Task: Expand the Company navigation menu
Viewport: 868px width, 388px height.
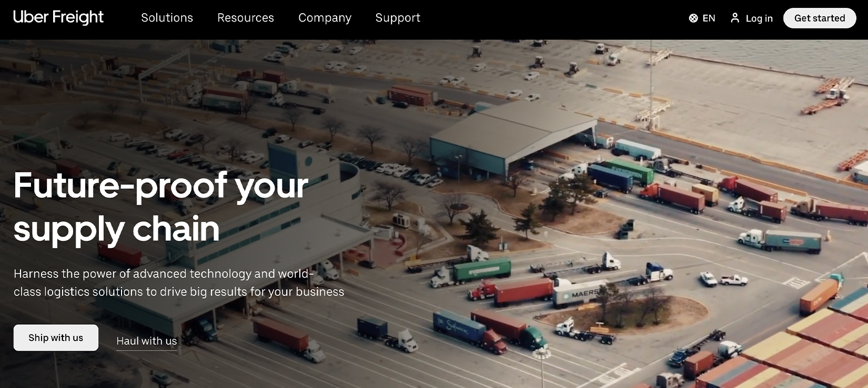Action: (325, 18)
